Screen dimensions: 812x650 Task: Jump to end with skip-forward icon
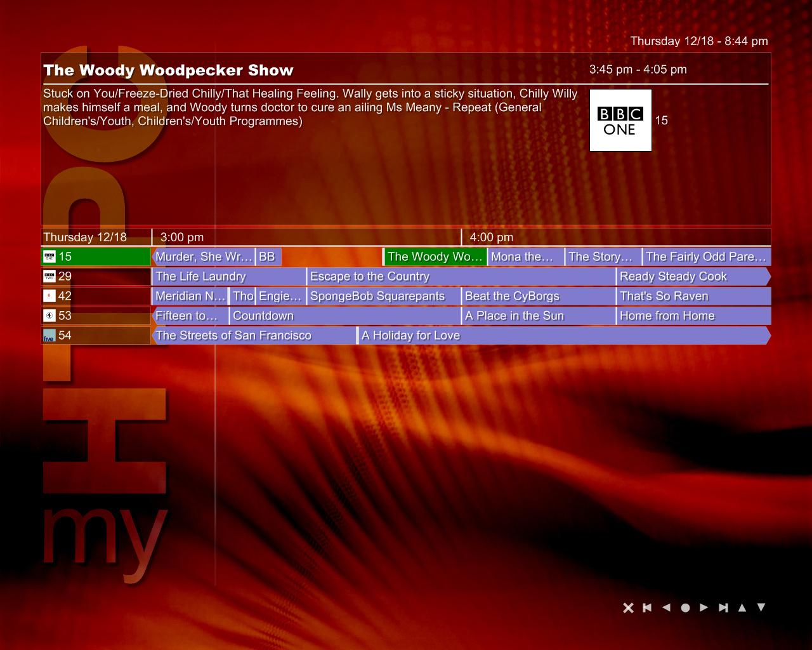click(723, 607)
